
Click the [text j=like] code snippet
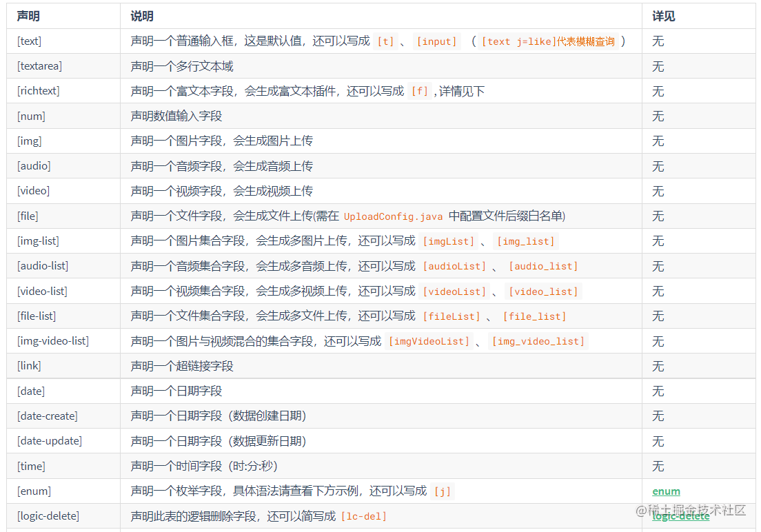(549, 42)
